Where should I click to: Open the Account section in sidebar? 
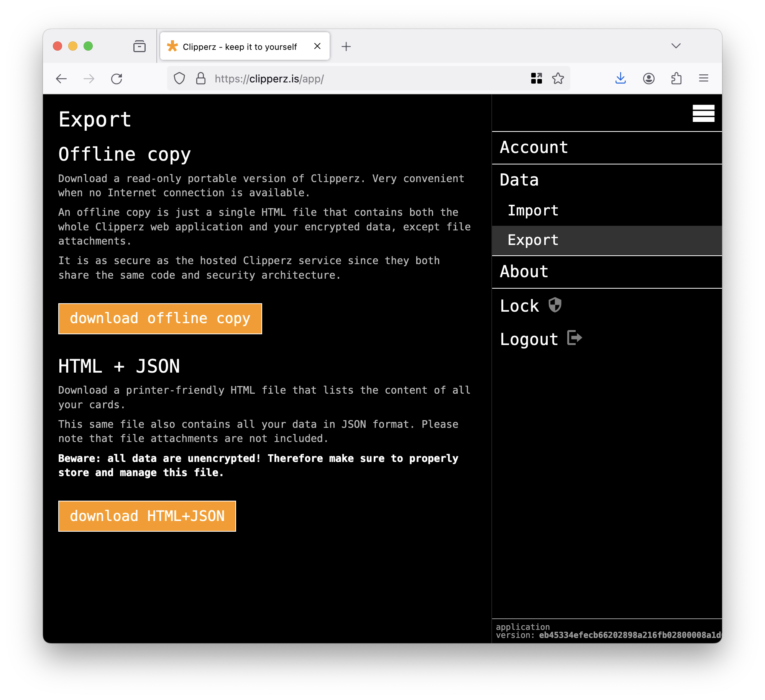click(x=534, y=147)
